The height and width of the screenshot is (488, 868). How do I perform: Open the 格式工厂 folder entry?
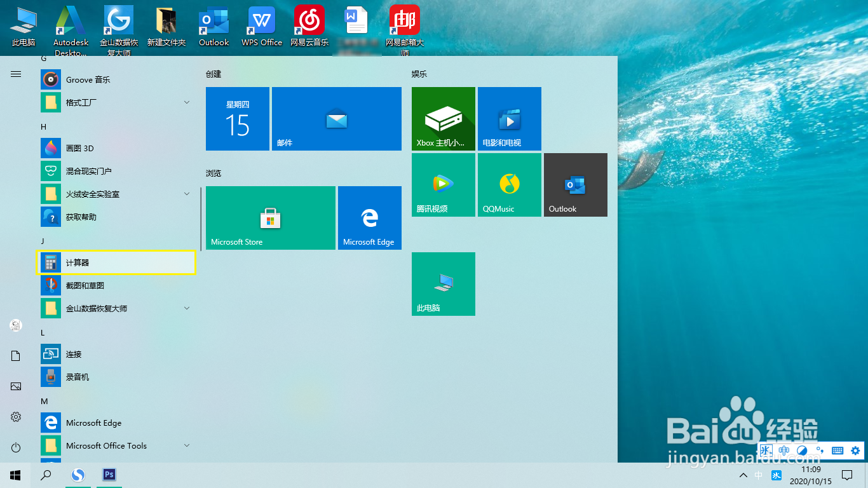116,102
